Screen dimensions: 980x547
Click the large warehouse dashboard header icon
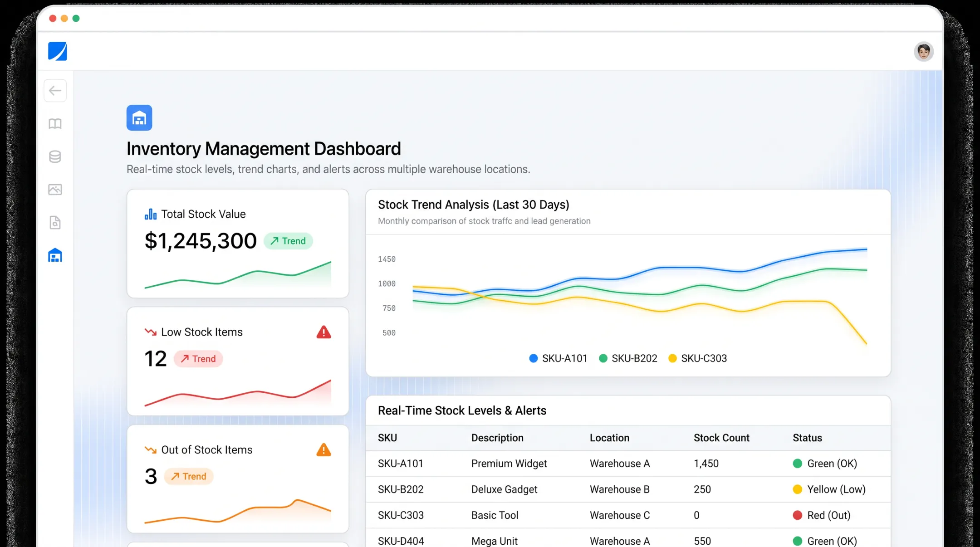tap(139, 118)
